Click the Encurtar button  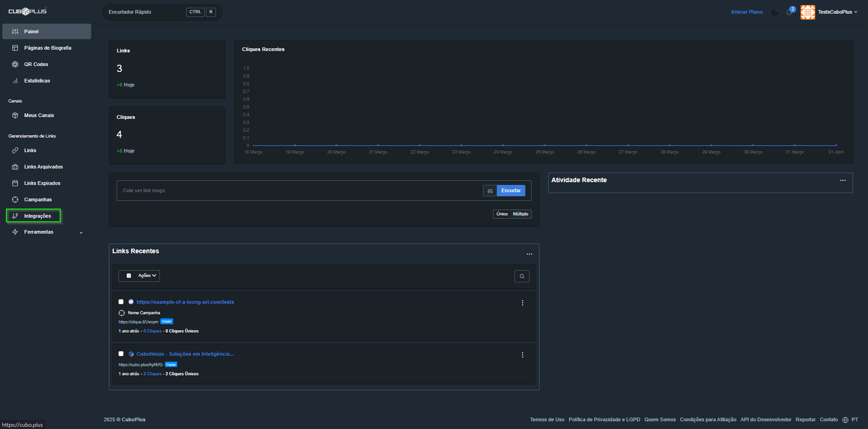coord(511,191)
